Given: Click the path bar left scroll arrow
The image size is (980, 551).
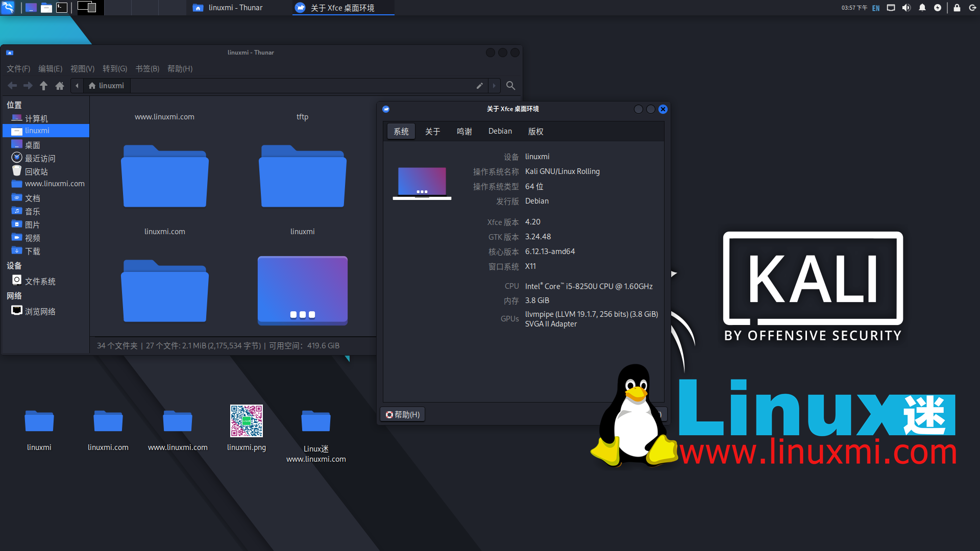Looking at the screenshot, I should [x=77, y=86].
